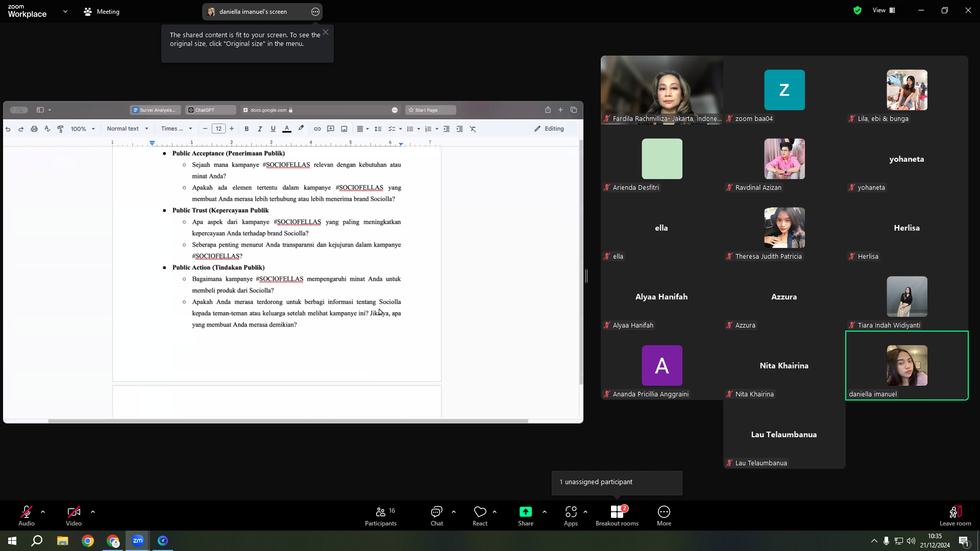Open Breakout rooms
The width and height of the screenshot is (980, 551).
pos(617,515)
